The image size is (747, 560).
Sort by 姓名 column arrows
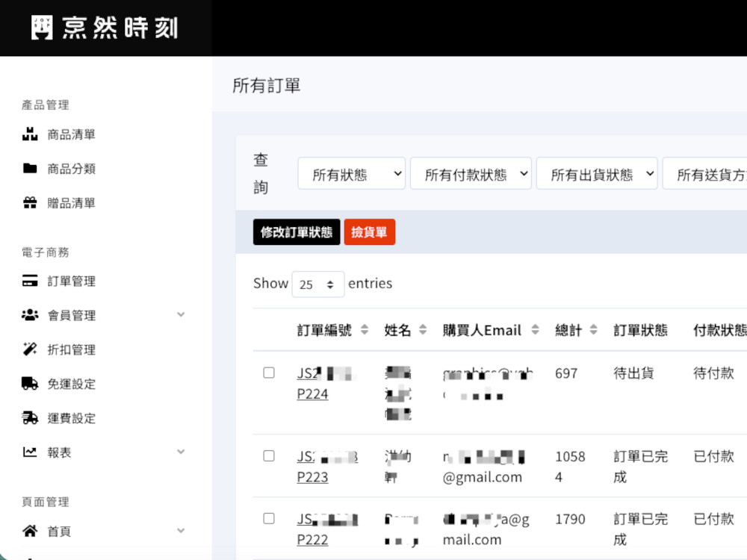tap(423, 329)
